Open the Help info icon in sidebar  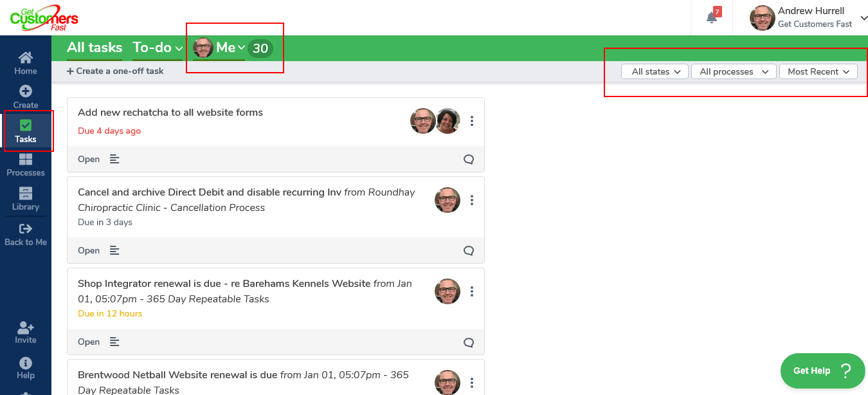click(26, 363)
